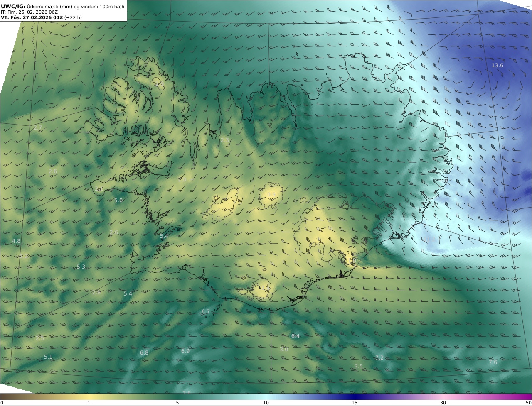This screenshot has width=532, height=406.
Task: Click the 5.3 value label
Action: (x=81, y=267)
